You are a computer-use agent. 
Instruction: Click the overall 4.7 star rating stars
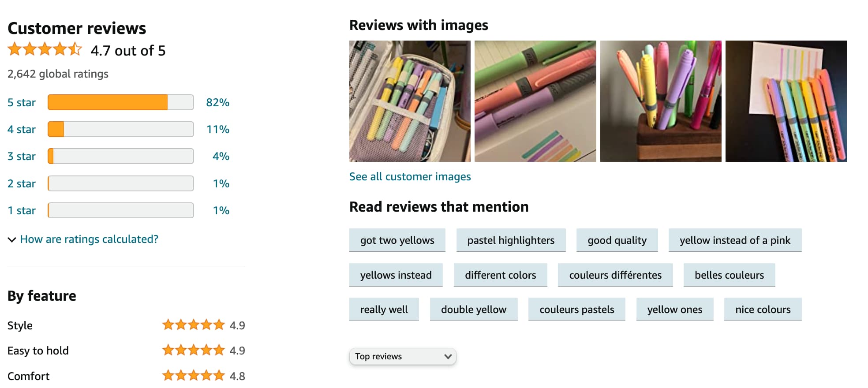coord(44,49)
